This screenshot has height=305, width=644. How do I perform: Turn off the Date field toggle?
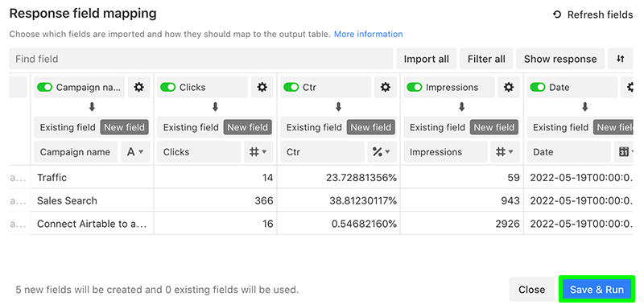click(538, 87)
